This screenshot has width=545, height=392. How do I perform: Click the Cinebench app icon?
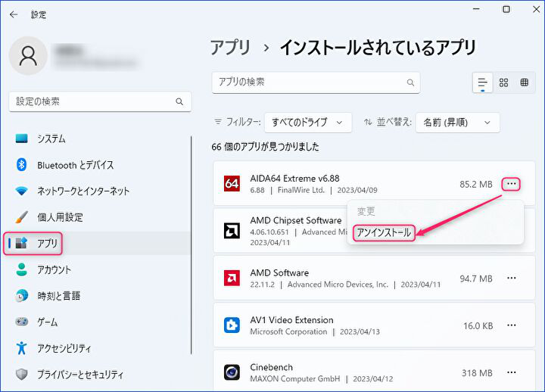point(232,372)
